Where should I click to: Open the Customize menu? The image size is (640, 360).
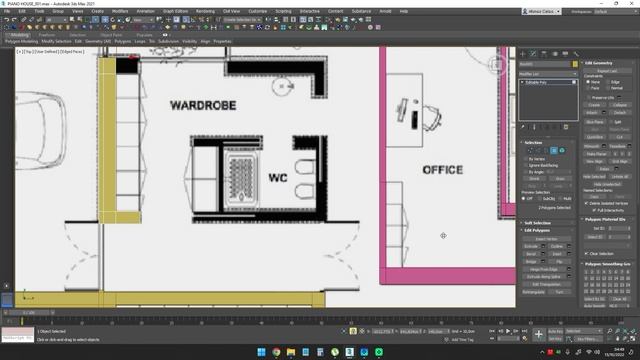[x=258, y=11]
